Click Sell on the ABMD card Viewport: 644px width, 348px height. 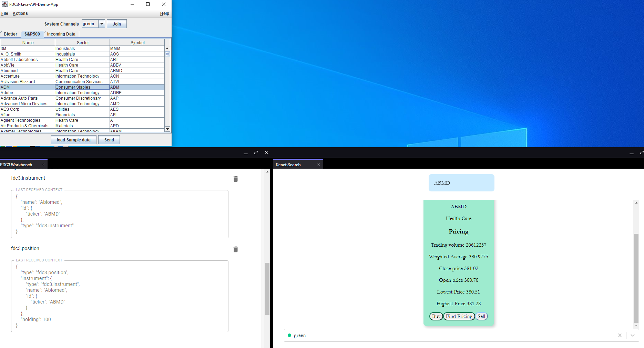coord(481,316)
